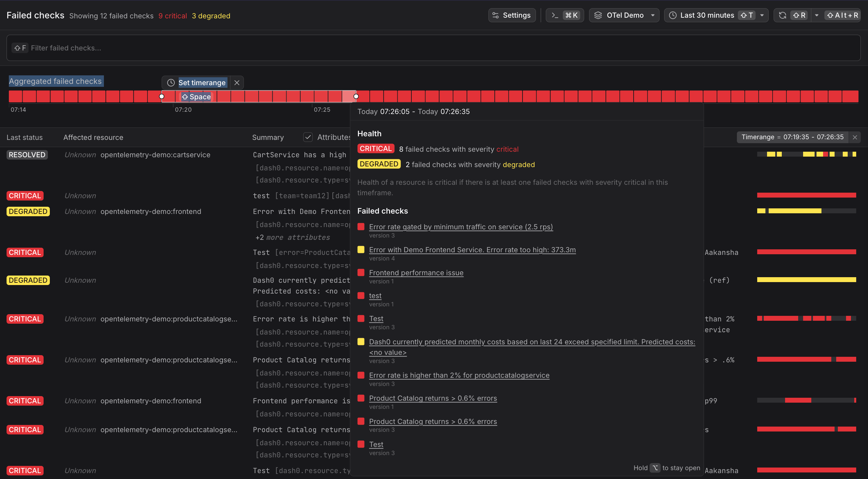868x479 pixels.
Task: Click the cartservice row status sparkline
Action: (x=806, y=154)
